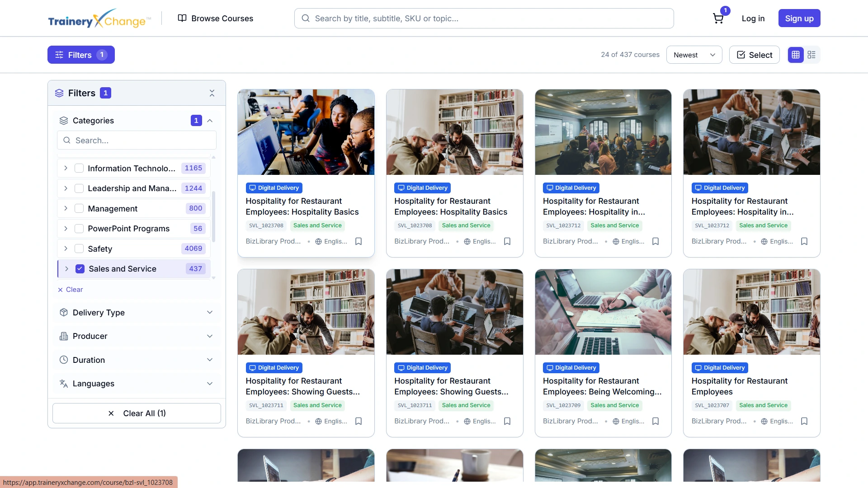Click the category list scrollbar
This screenshot has width=868, height=488.
tap(213, 217)
